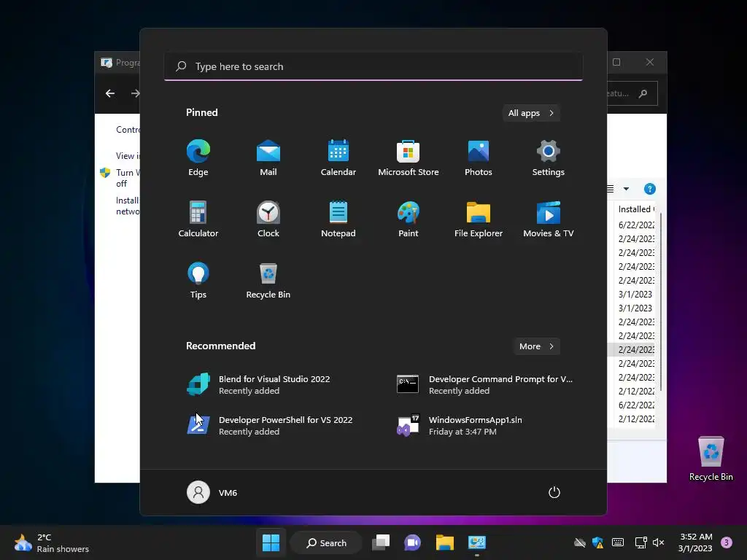Open weather widget showing Rain showers
This screenshot has width=747, height=560.
(x=52, y=542)
